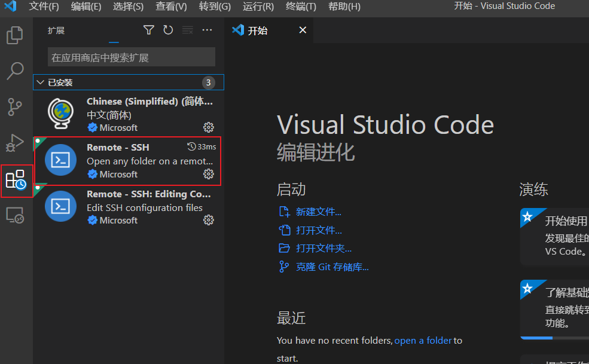The height and width of the screenshot is (364, 589).
Task: Select the Remote - SSH extension entry
Action: click(x=129, y=160)
